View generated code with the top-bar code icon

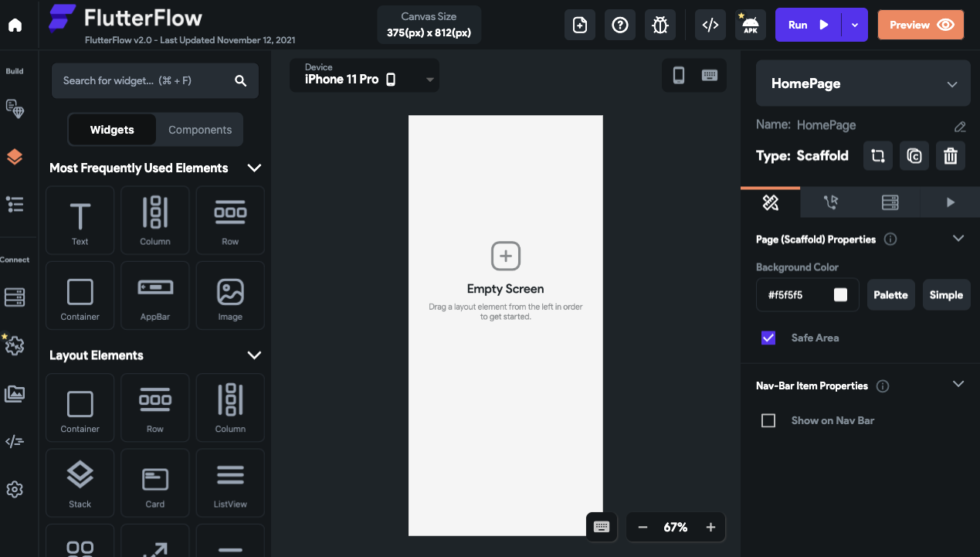click(x=710, y=25)
